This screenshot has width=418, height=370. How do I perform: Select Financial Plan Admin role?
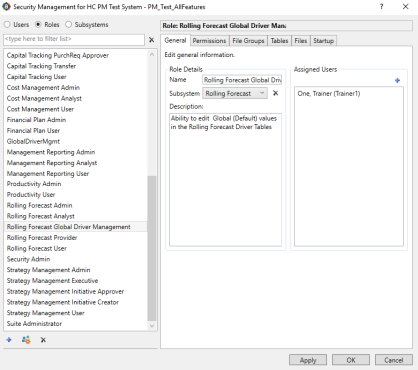[76, 120]
